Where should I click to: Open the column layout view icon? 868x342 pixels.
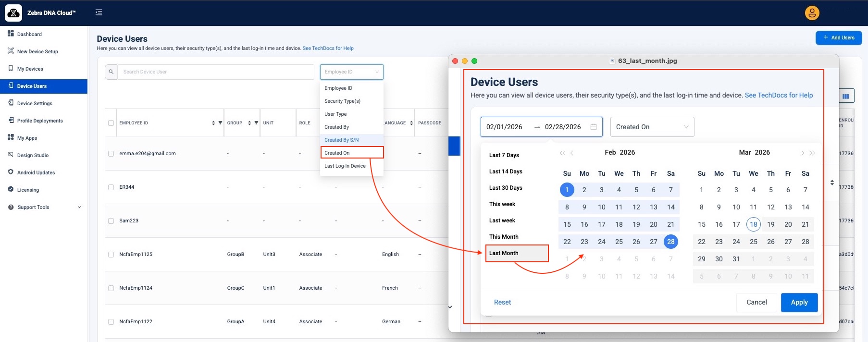[845, 97]
